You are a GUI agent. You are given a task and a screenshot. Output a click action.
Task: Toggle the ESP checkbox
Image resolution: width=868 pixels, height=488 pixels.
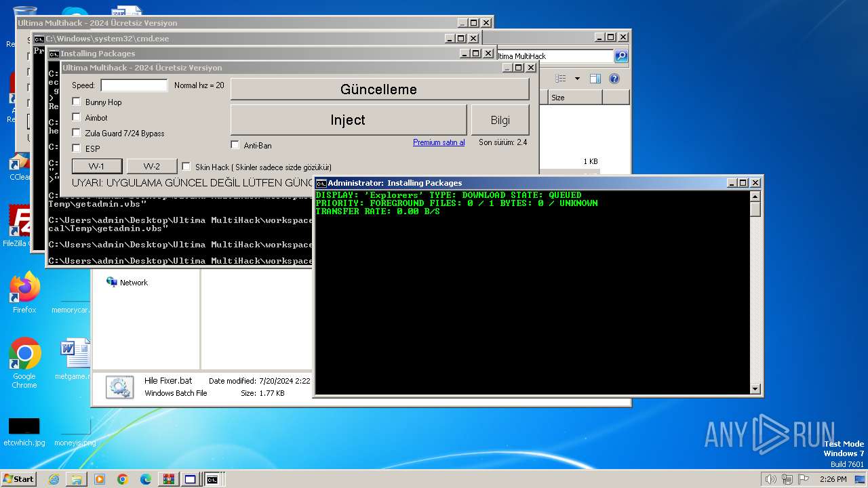[77, 148]
